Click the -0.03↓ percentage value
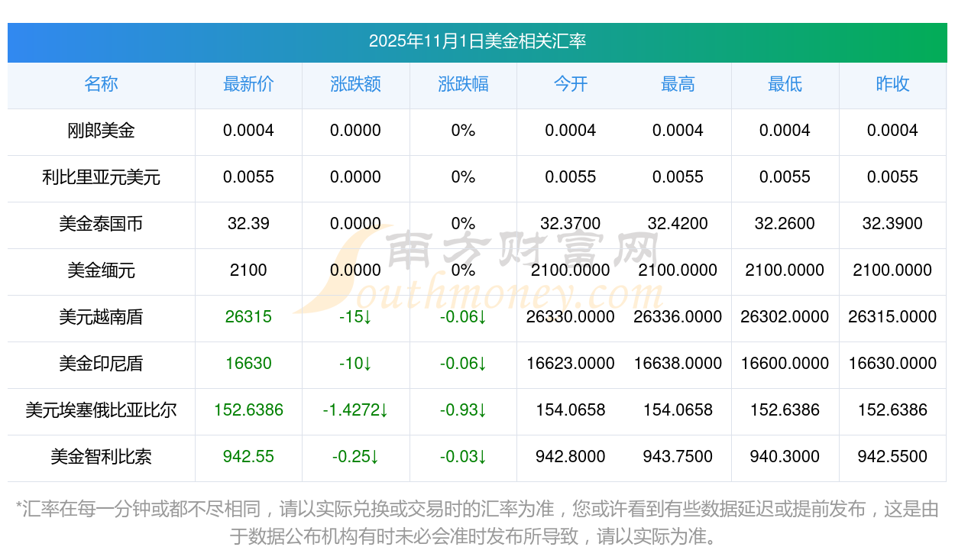This screenshot has height=560, width=955. coord(463,457)
